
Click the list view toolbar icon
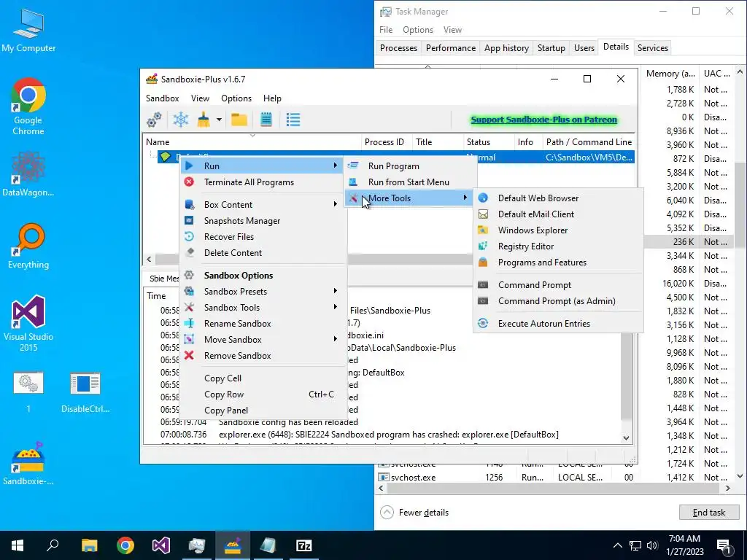pyautogui.click(x=293, y=120)
